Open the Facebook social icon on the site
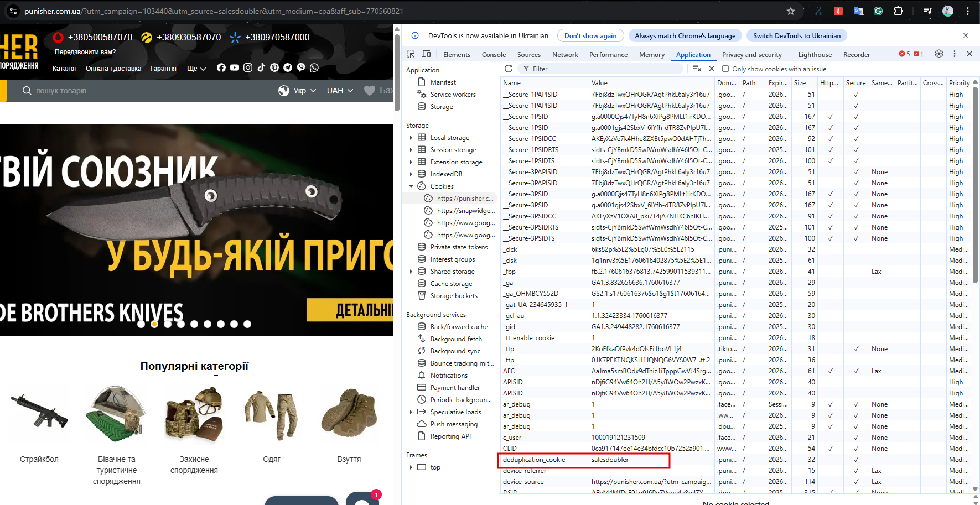Image resolution: width=980 pixels, height=505 pixels. pos(221,67)
